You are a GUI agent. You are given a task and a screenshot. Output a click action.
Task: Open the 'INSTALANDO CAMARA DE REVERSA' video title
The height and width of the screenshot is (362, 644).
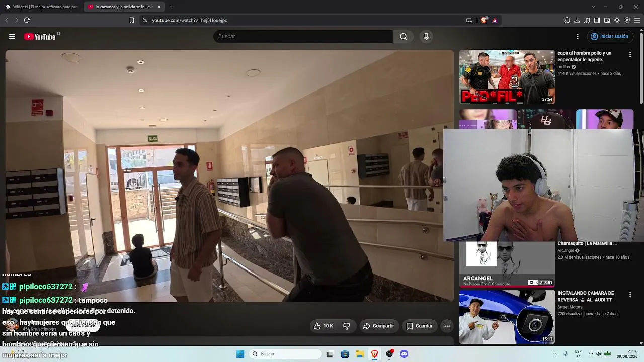click(x=586, y=296)
